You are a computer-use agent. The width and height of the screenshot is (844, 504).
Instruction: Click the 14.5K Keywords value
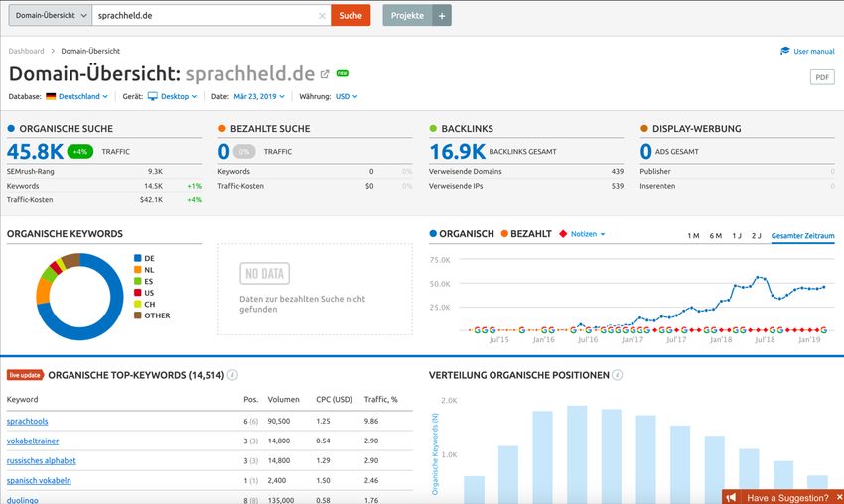pyautogui.click(x=153, y=186)
